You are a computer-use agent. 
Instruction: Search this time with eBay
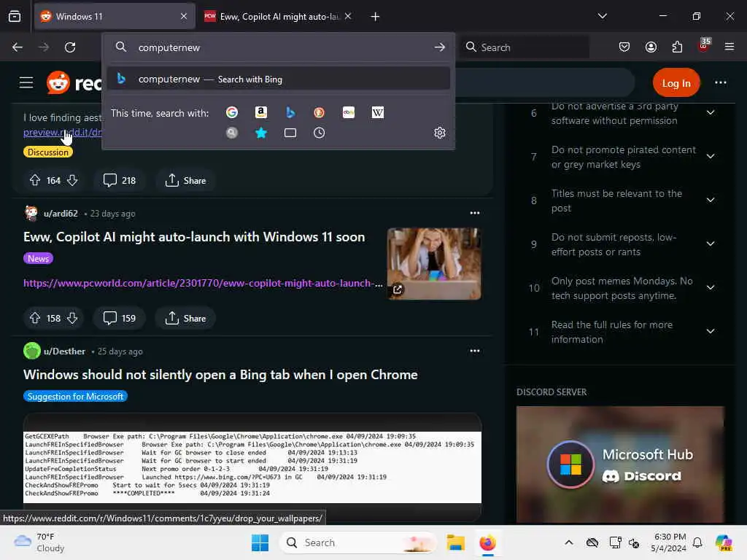[349, 112]
